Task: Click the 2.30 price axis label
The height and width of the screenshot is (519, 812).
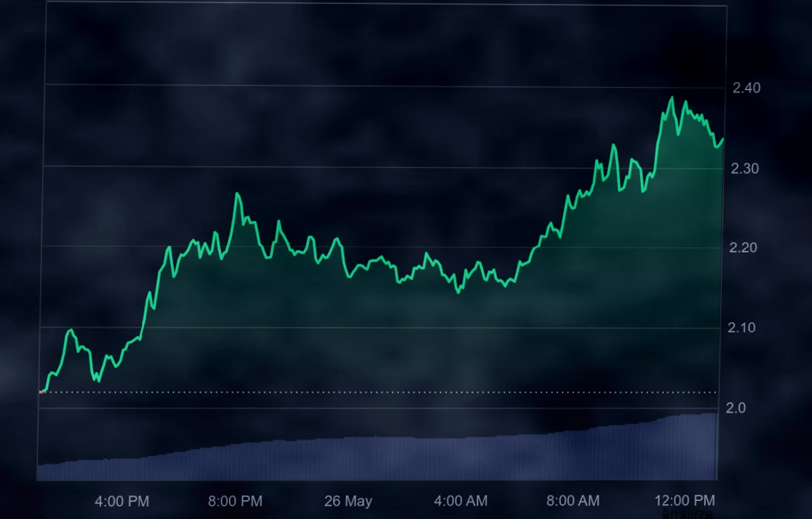Action: point(745,169)
